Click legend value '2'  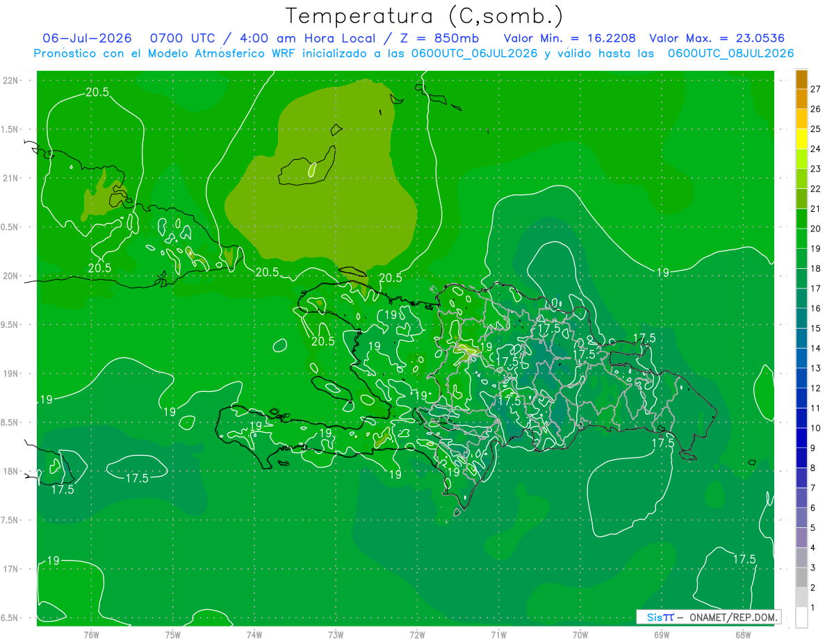[x=813, y=588]
